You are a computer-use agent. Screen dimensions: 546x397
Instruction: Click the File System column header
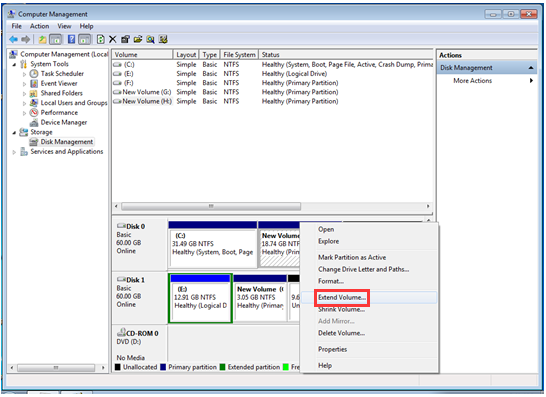tap(239, 55)
